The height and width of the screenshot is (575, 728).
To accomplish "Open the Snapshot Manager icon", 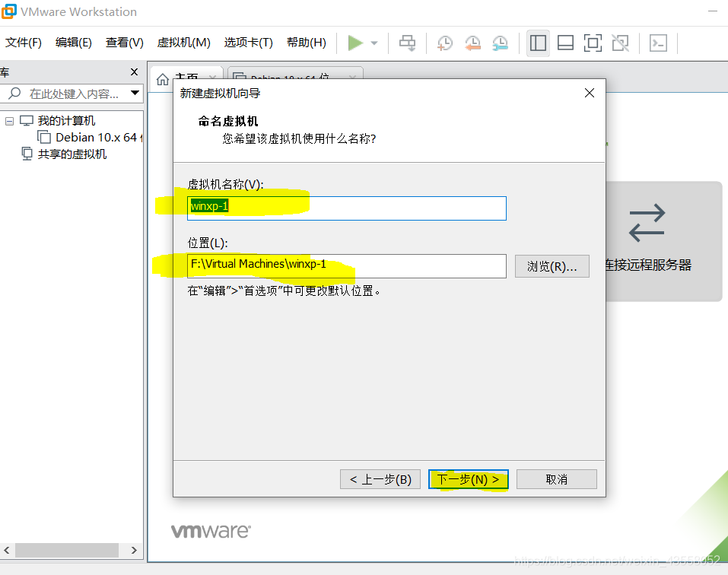I will click(500, 43).
